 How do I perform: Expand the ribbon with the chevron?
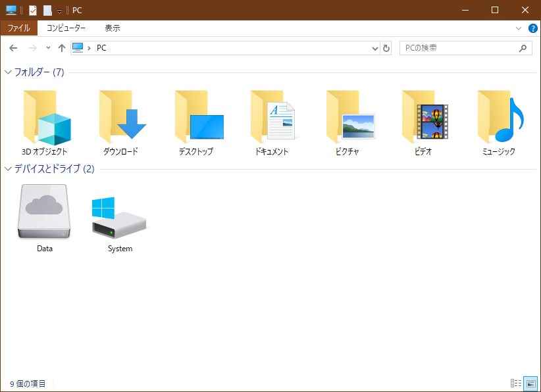coord(519,28)
